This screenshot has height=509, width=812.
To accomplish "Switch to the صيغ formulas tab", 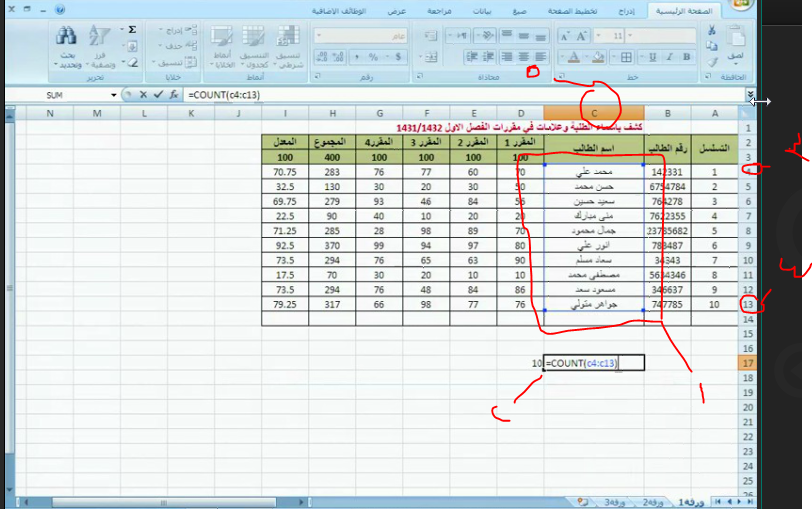I will coord(519,11).
